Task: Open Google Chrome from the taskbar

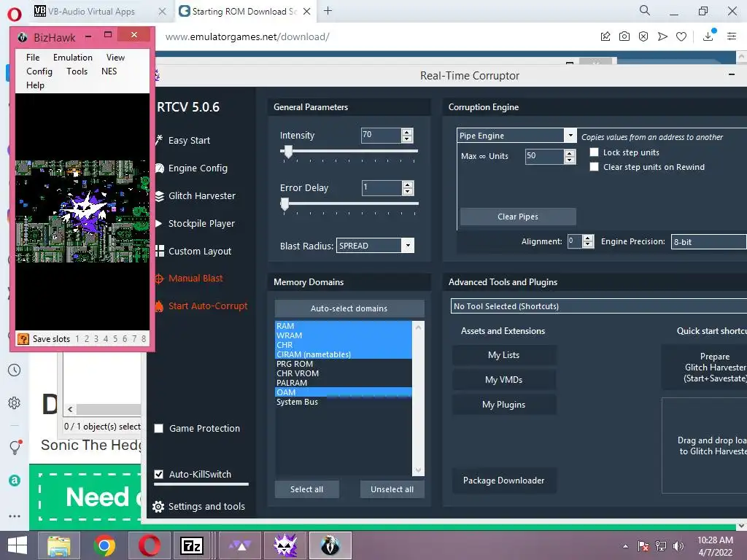Action: pyautogui.click(x=104, y=545)
